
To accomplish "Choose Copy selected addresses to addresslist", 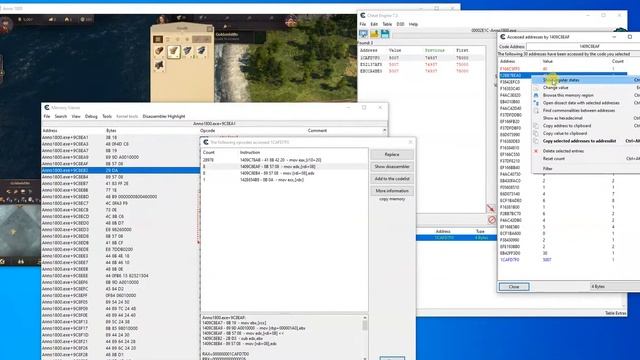I will pos(579,141).
